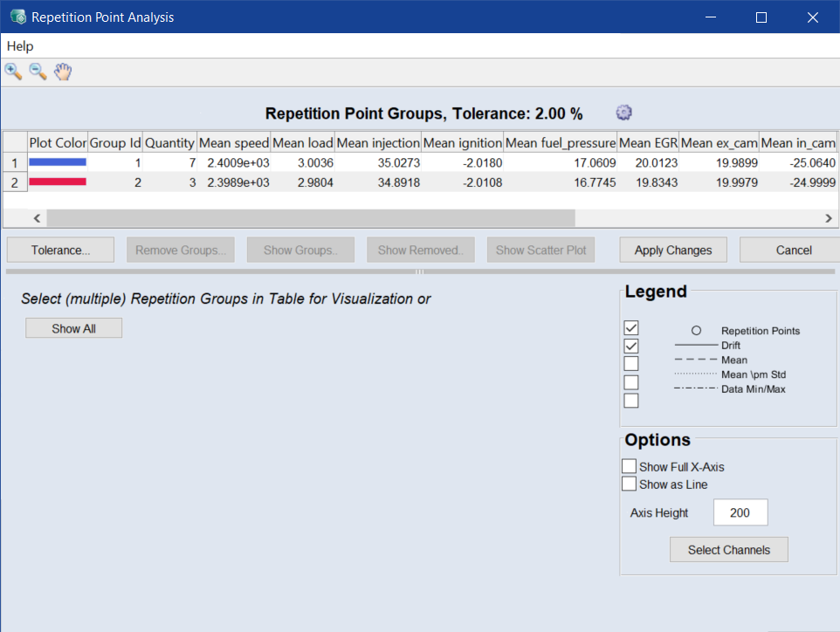The height and width of the screenshot is (632, 840).
Task: Open the Help menu
Action: click(20, 46)
